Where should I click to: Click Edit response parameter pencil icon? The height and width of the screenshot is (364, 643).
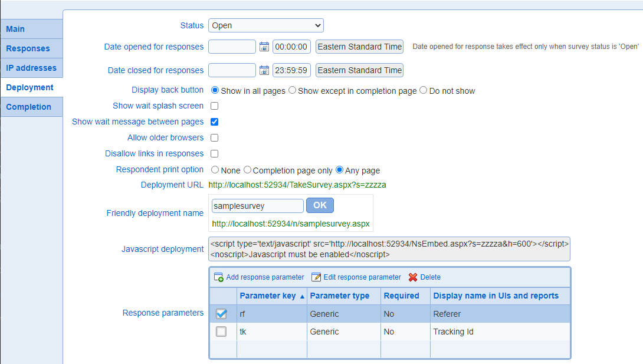point(316,277)
